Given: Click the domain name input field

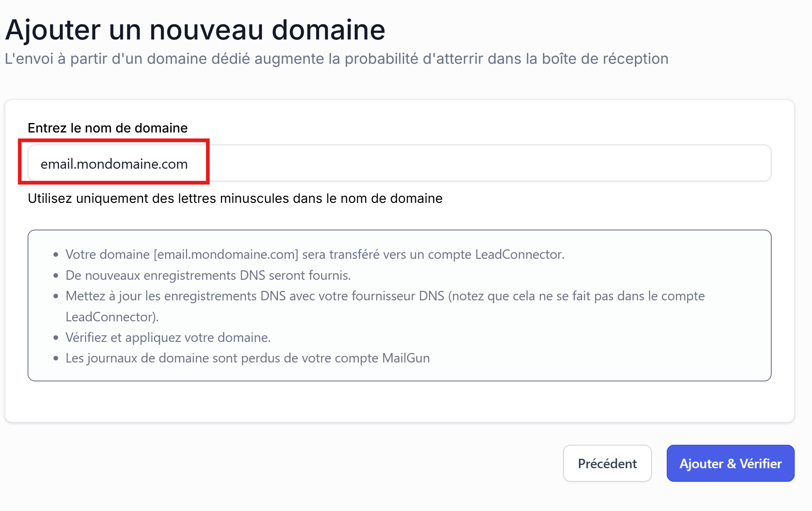Looking at the screenshot, I should 453,163.
